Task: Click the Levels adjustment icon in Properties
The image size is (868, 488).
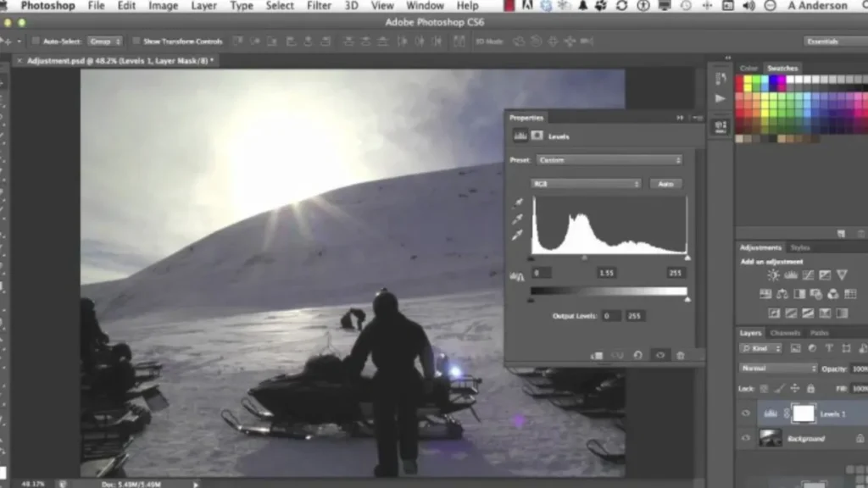Action: coord(520,136)
